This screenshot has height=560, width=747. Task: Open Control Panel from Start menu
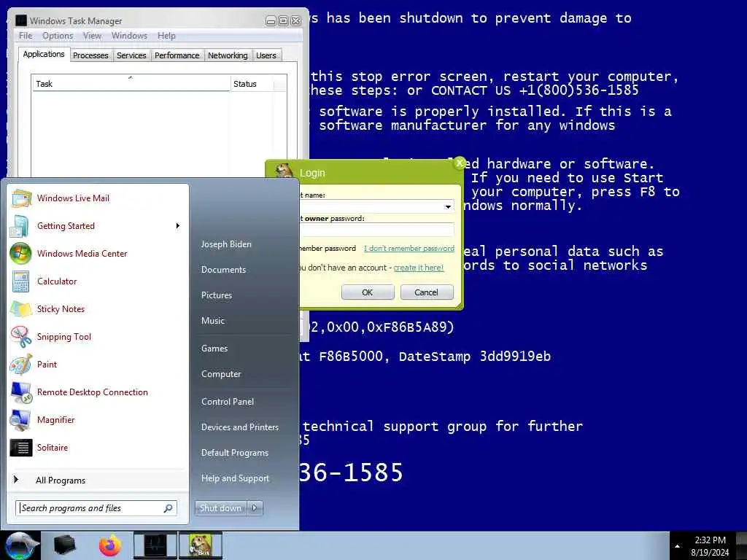tap(228, 402)
